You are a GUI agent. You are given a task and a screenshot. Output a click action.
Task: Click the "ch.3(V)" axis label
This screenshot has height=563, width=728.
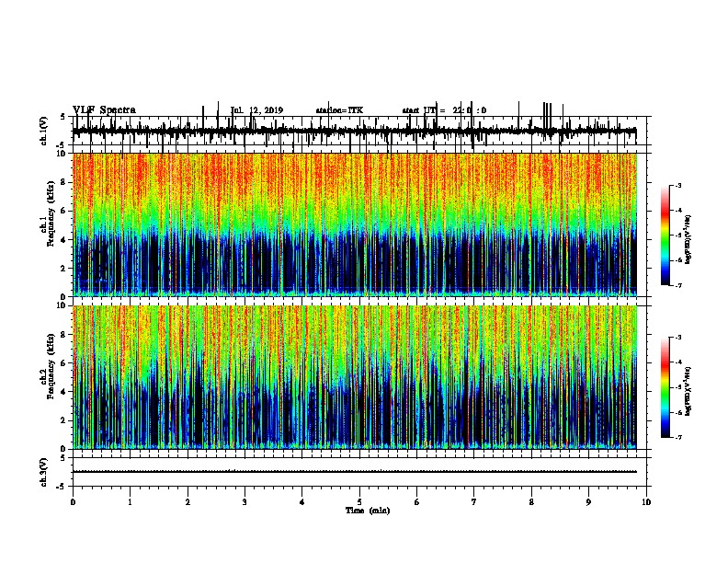44,472
